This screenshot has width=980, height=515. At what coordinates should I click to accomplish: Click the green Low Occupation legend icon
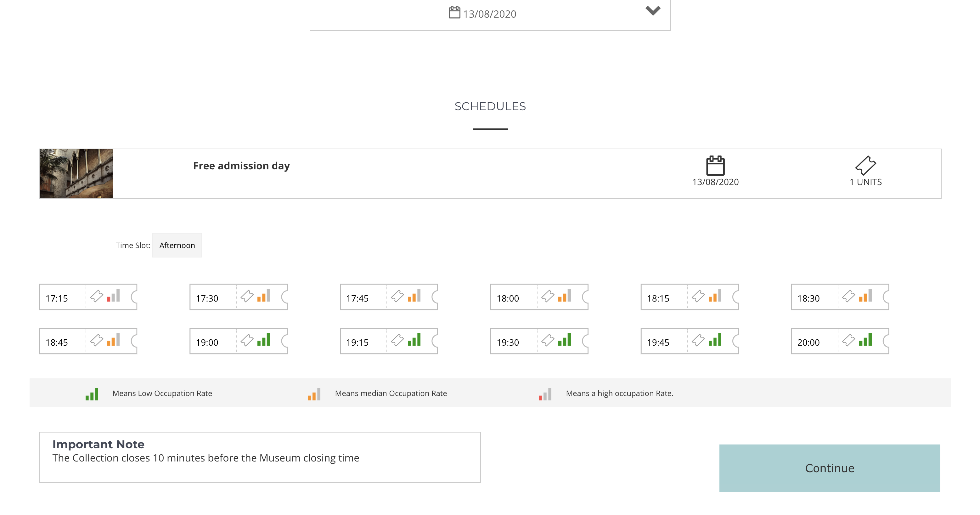pos(92,394)
